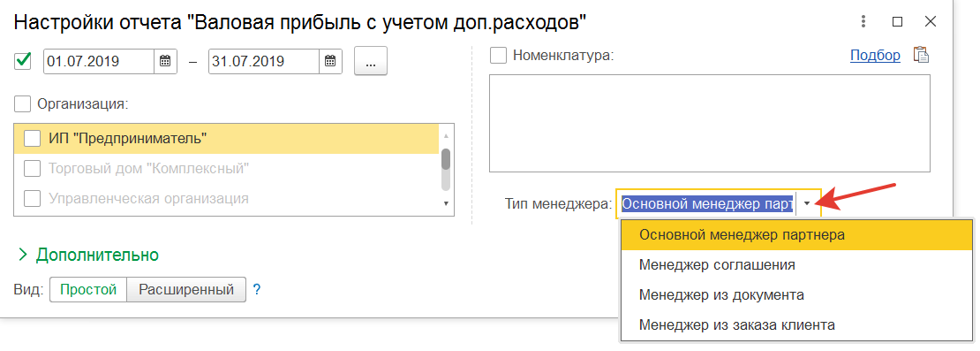
Task: Enable the Организация filter checkbox
Action: pyautogui.click(x=22, y=103)
